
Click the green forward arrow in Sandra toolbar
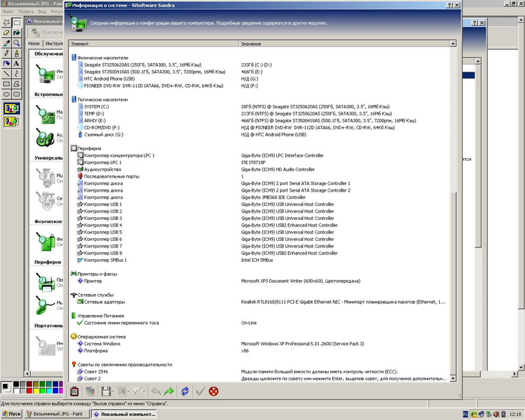[169, 391]
